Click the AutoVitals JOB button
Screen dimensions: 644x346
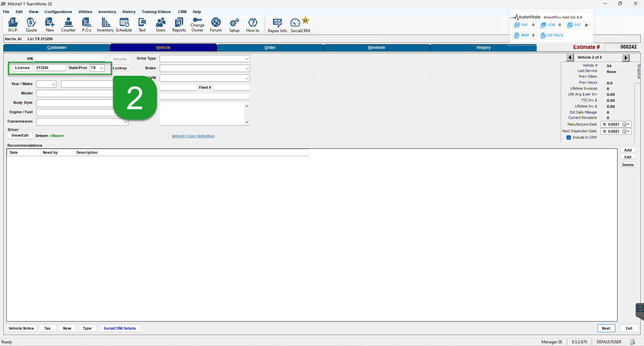point(551,25)
